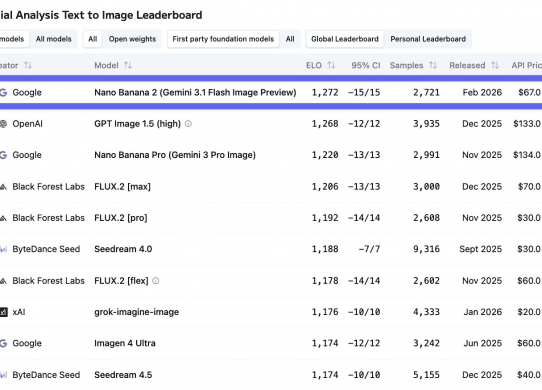Open info icon next to GPT Image 1.5 (high)
Image resolution: width=542 pixels, height=390 pixels.
(188, 123)
